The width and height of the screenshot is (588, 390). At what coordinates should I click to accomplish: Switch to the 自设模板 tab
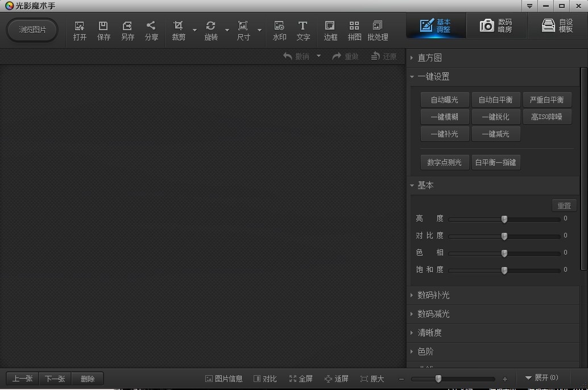coord(557,26)
